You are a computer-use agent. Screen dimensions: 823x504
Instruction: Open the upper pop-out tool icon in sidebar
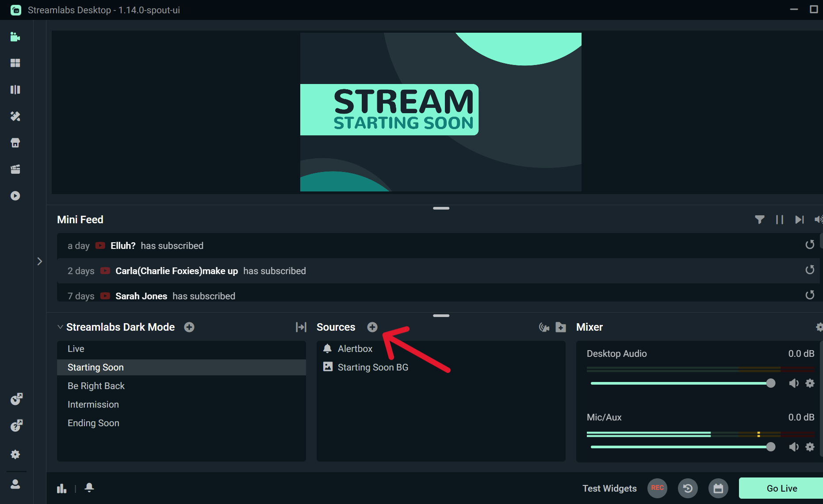16,399
